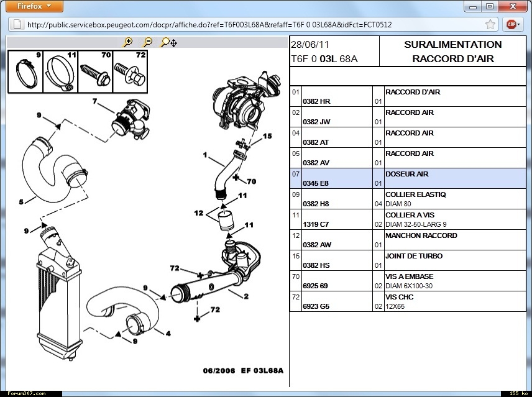Image resolution: width=532 pixels, height=397 pixels.
Task: Click the zoom-to-fit magnifier with arrows icon
Action: coord(168,42)
